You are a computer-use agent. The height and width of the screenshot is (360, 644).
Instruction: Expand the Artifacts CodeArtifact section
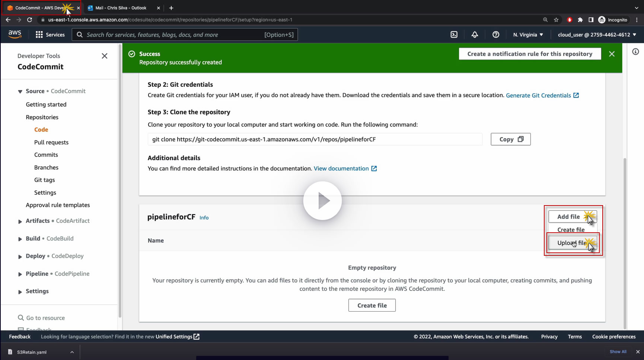(20, 222)
